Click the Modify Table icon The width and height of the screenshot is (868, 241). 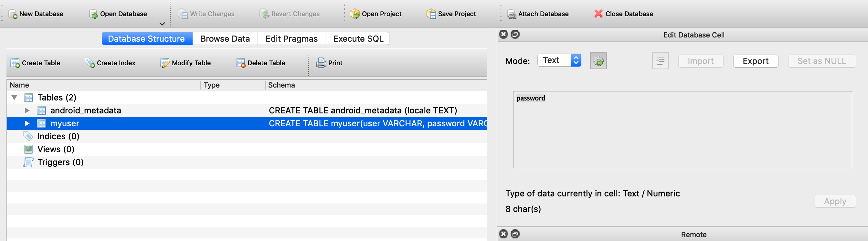coord(165,63)
